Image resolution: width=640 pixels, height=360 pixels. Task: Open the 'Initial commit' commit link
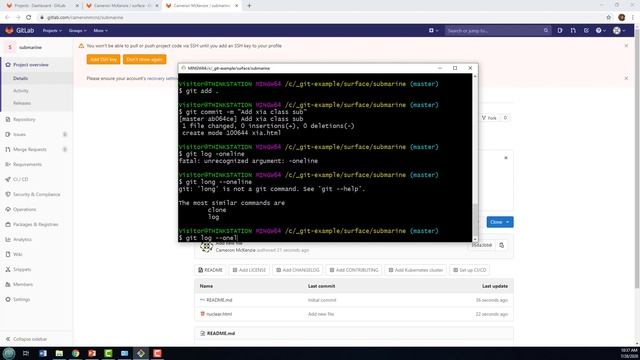pos(322,300)
